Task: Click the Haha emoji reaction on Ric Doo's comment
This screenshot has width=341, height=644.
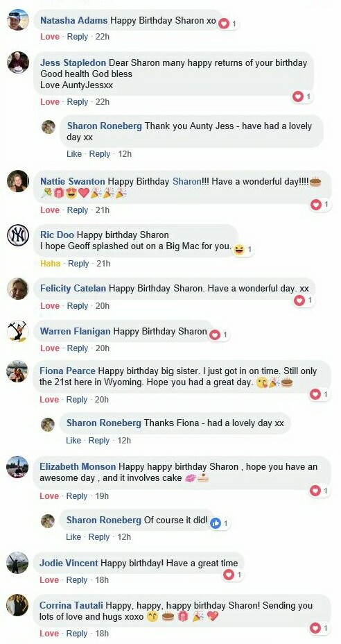Action: click(x=243, y=249)
